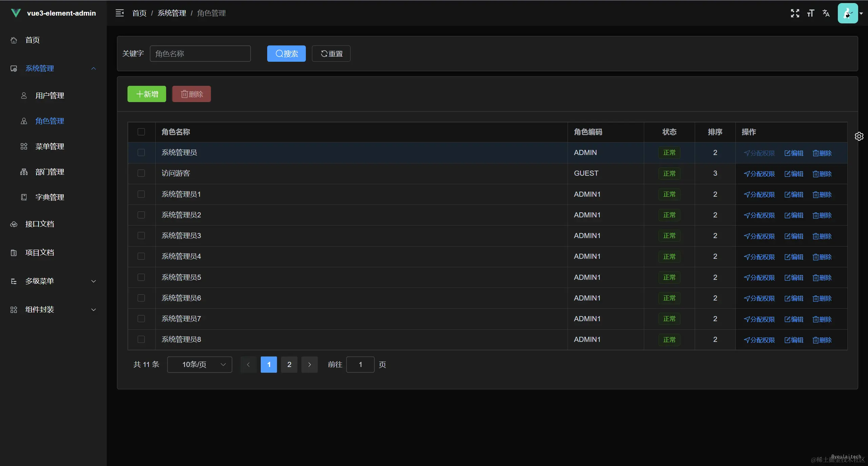Screen dimensions: 868x466
Task: Click the green 新增 button
Action: [x=146, y=94]
